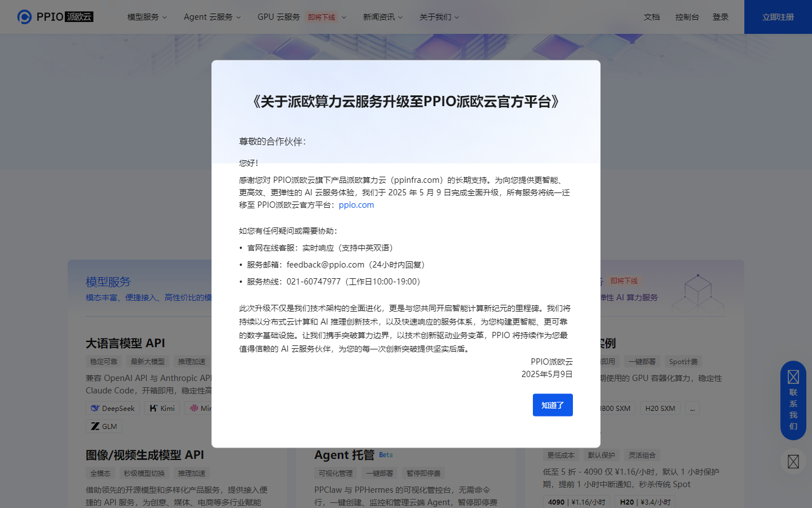
Task: Expand the 新闻资讯 navigation dropdown
Action: 383,17
